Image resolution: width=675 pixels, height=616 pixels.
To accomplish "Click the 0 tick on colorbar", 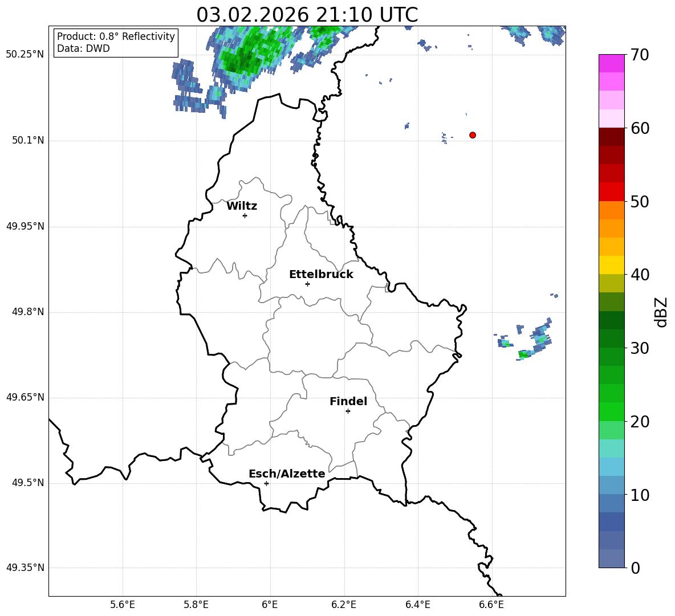I will coord(635,568).
